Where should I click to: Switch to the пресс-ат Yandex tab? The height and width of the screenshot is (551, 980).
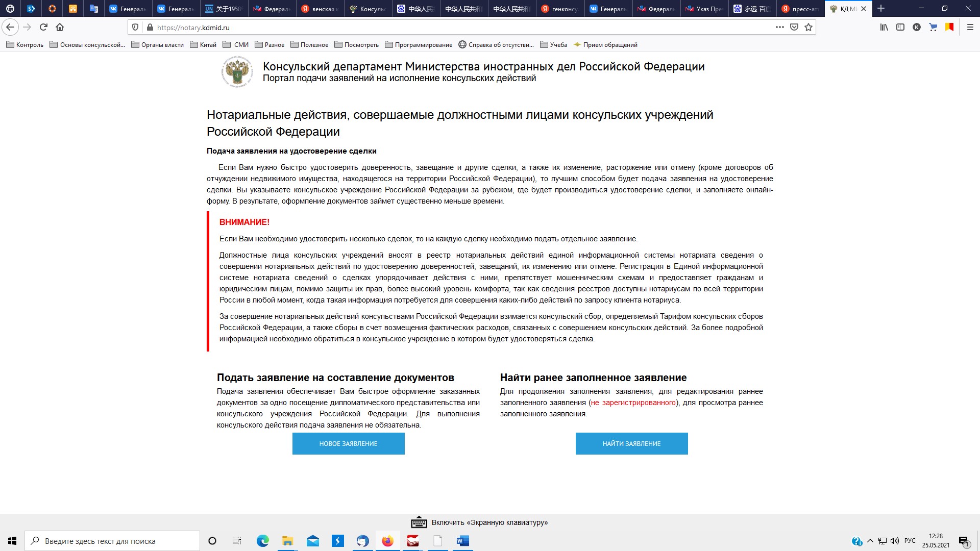point(800,9)
